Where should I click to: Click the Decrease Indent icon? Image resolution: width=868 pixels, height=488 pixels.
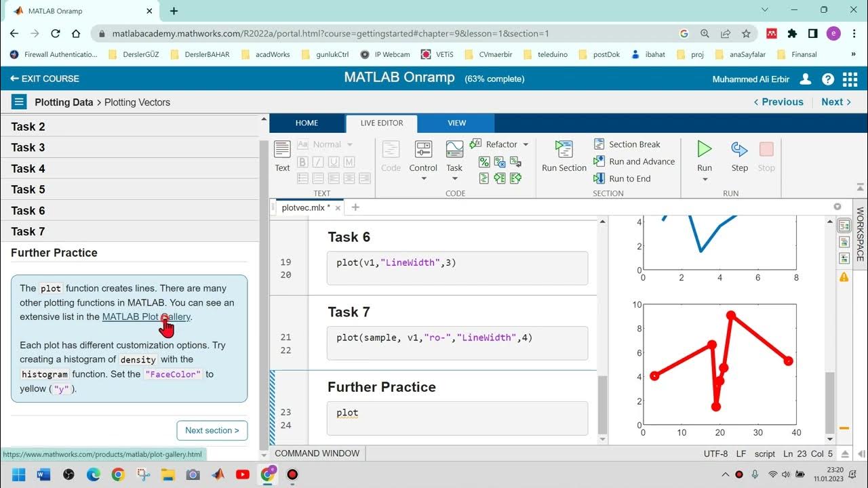pyautogui.click(x=515, y=178)
